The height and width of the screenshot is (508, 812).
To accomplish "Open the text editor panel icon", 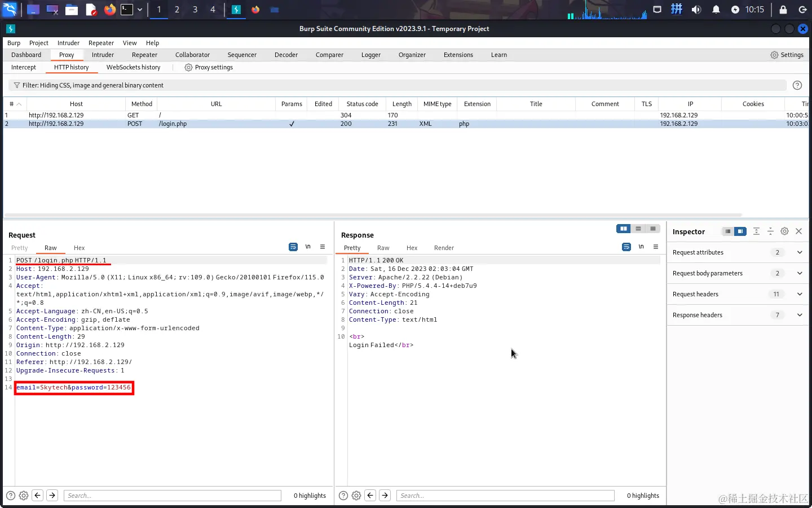I will [x=91, y=10].
